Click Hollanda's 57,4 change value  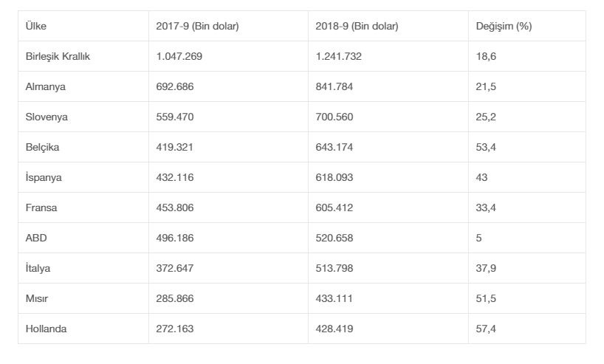[486, 329]
